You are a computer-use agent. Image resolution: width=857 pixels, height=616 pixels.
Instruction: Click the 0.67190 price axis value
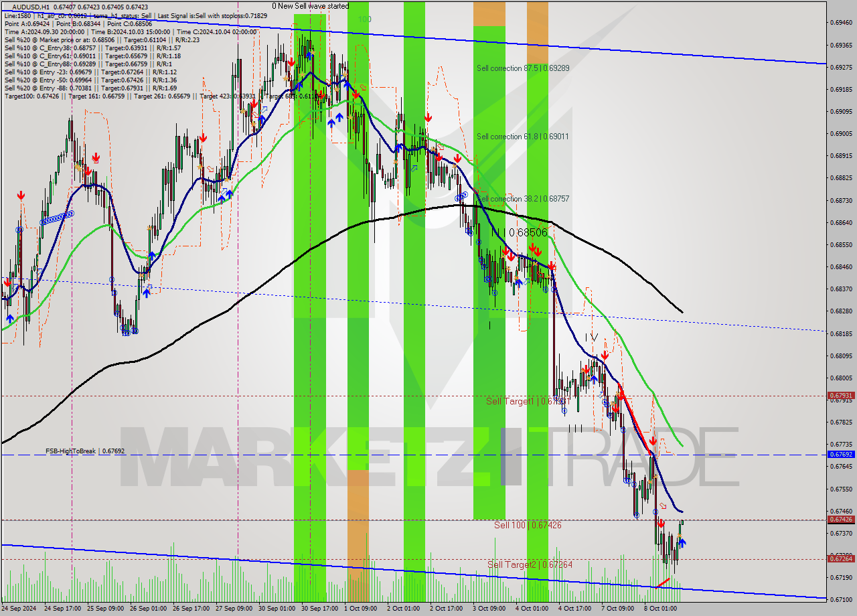tap(841, 577)
